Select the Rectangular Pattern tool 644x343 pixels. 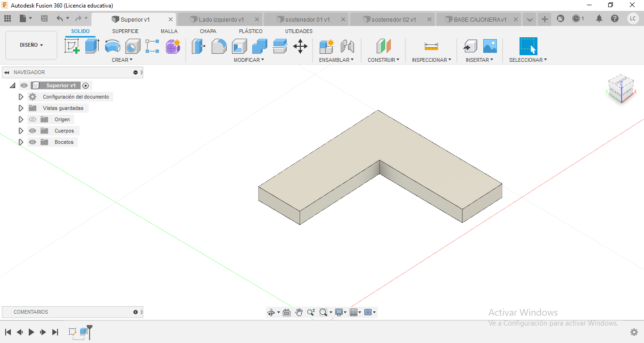pos(152,46)
